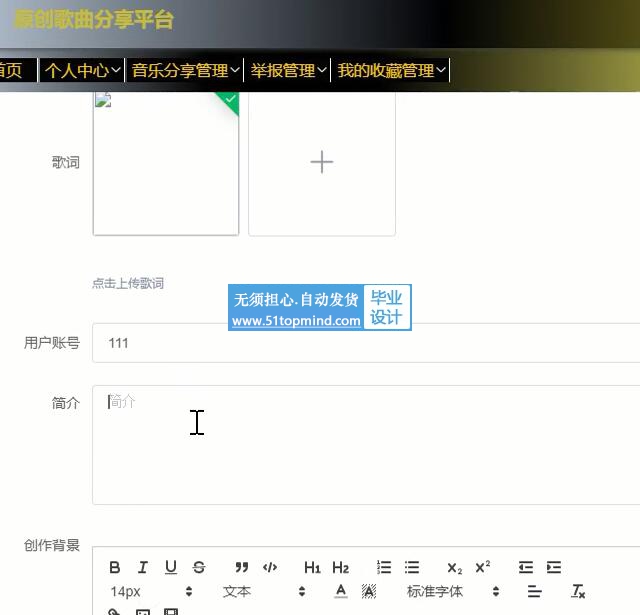Toggle H2 heading style
The image size is (640, 615).
[x=341, y=567]
